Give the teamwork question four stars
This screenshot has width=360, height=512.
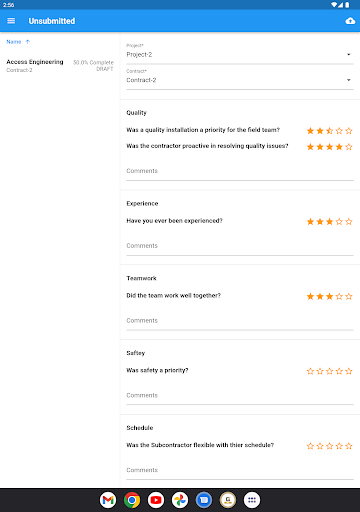(x=339, y=296)
